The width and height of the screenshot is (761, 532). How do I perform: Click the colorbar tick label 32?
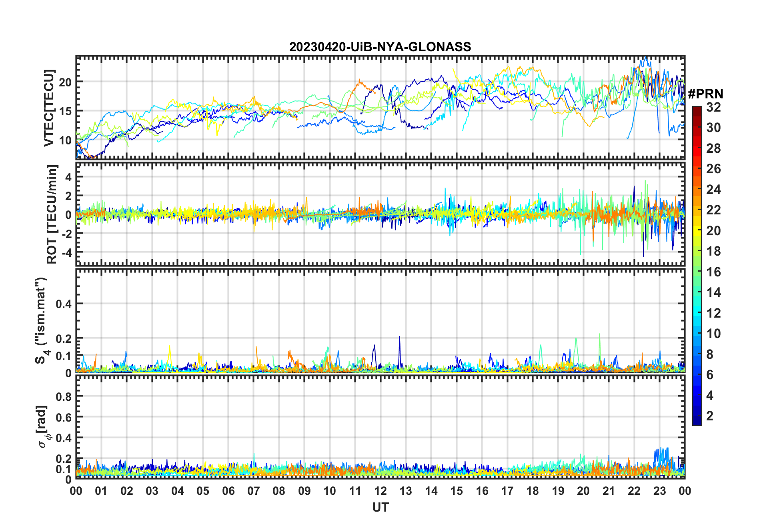pos(713,107)
